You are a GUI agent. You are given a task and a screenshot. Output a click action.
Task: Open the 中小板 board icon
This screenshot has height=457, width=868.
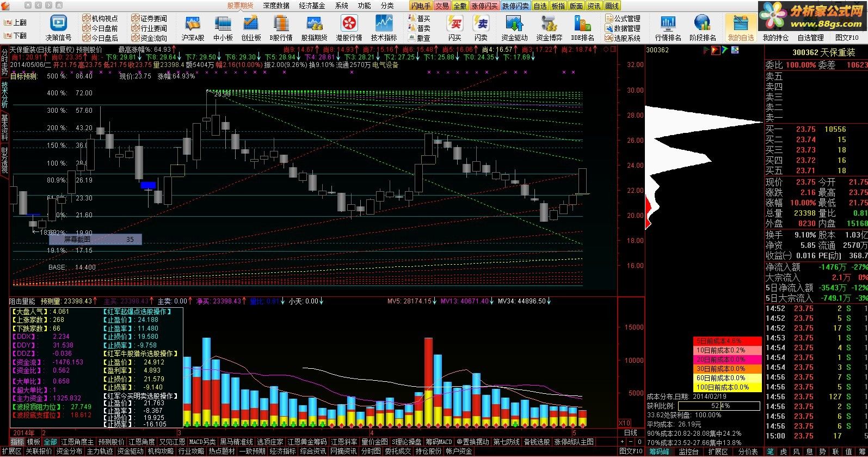click(223, 27)
